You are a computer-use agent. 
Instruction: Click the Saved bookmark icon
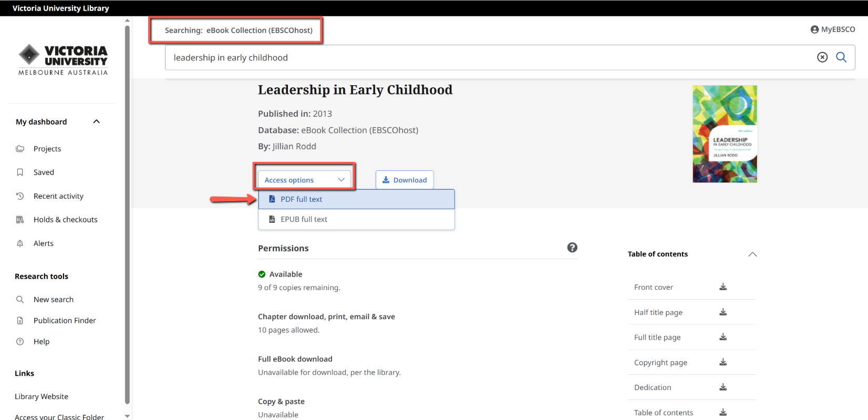click(20, 172)
